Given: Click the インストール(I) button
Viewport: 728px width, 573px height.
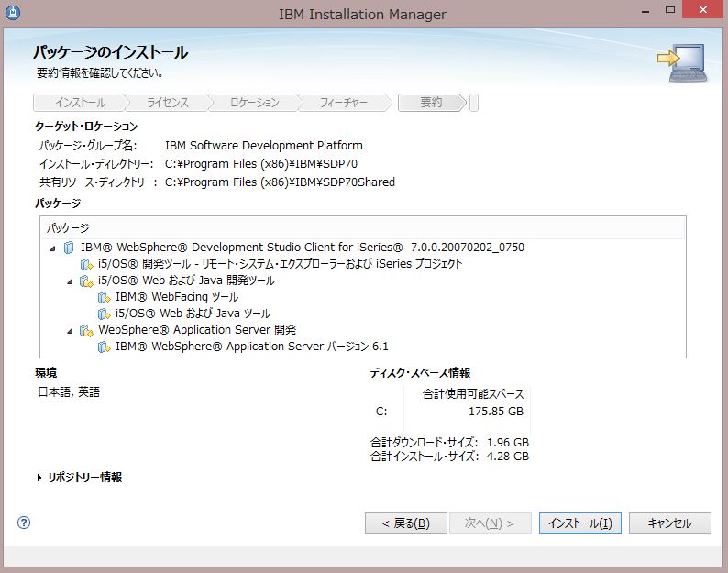Looking at the screenshot, I should [x=579, y=523].
